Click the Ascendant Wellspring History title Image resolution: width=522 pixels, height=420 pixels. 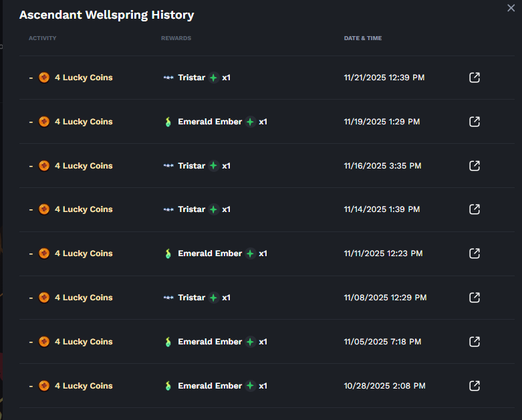click(x=106, y=15)
